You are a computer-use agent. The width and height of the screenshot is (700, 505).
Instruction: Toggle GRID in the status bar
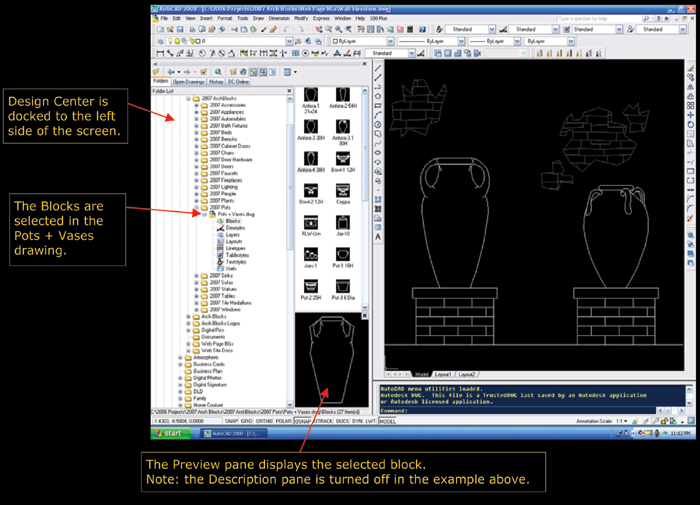pyautogui.click(x=247, y=421)
